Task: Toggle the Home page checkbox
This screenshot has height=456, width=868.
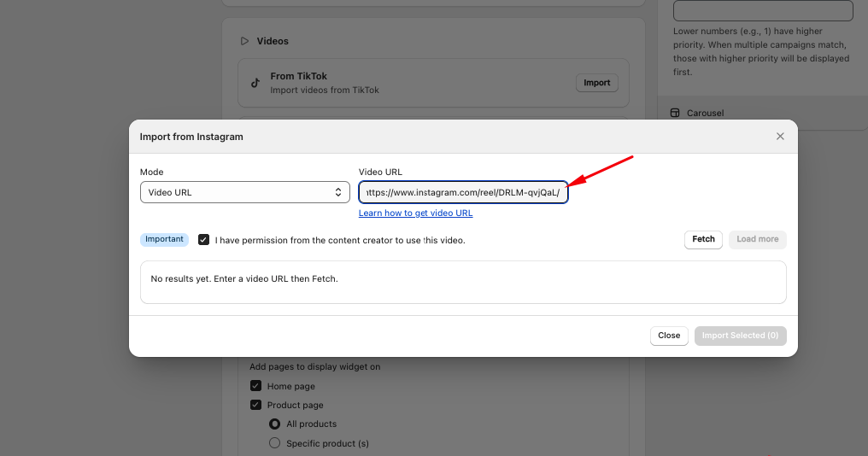Action: pos(255,386)
